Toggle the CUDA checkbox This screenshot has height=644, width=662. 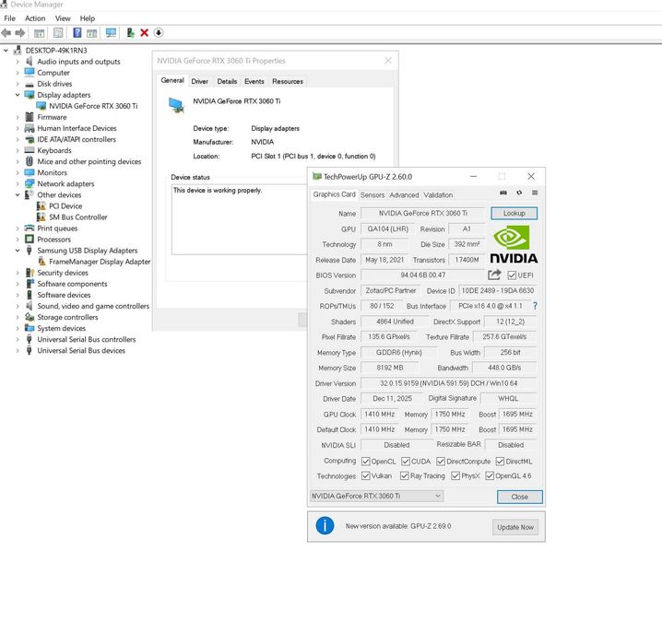pos(406,462)
